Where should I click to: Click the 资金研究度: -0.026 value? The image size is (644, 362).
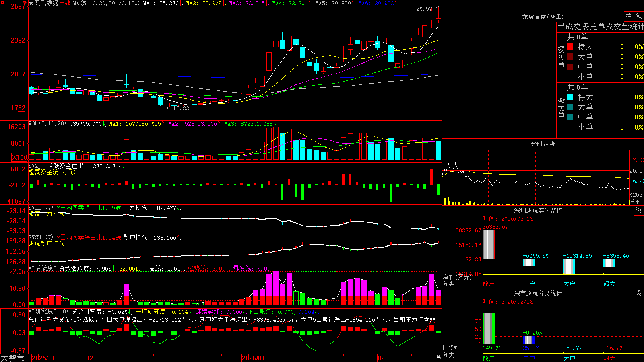coord(102,311)
